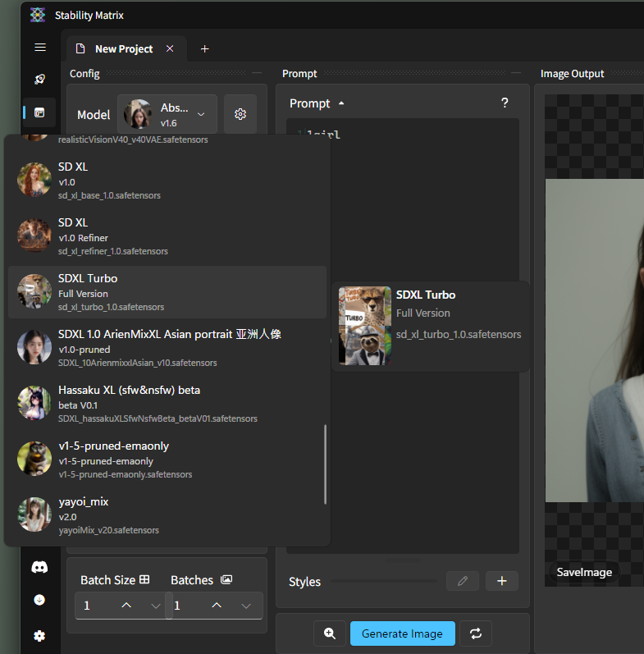Click the prompt help question mark
Image resolution: width=644 pixels, height=654 pixels.
click(505, 103)
